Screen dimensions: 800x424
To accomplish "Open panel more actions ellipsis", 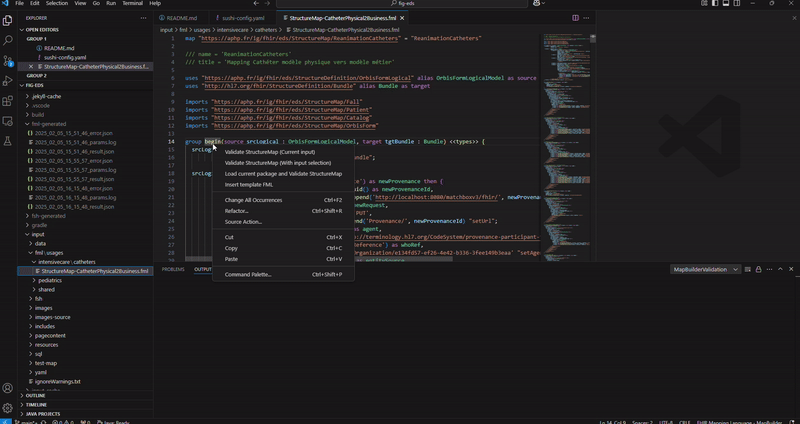I will (x=769, y=269).
